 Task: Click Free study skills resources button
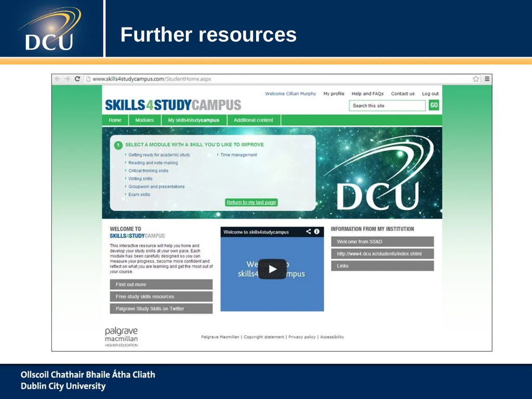click(161, 297)
